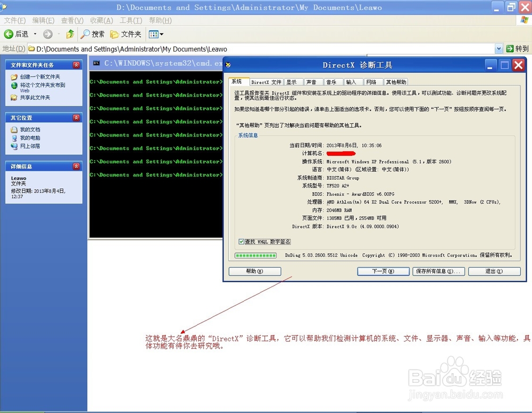
Task: Click the folder icon in address bar
Action: [x=31, y=49]
